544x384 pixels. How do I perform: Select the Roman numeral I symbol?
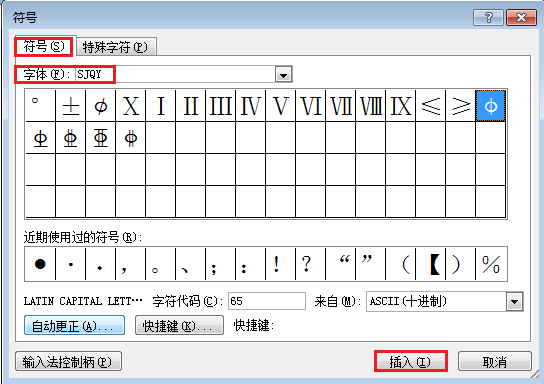(161, 105)
